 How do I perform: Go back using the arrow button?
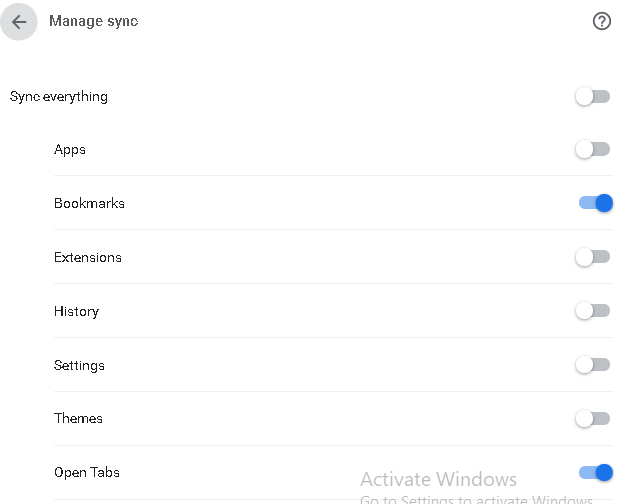(19, 22)
